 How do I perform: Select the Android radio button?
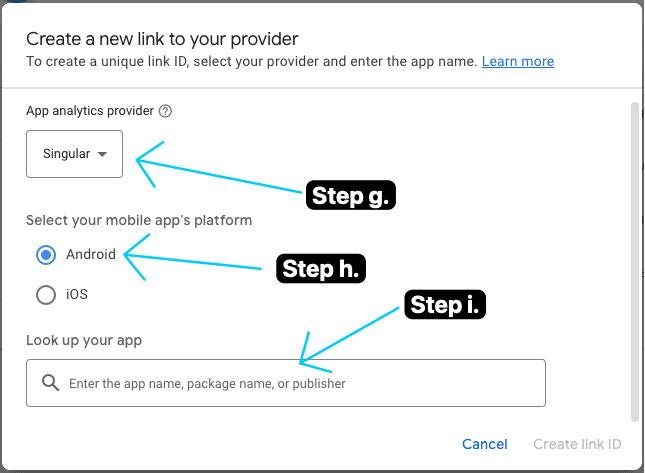[45, 255]
